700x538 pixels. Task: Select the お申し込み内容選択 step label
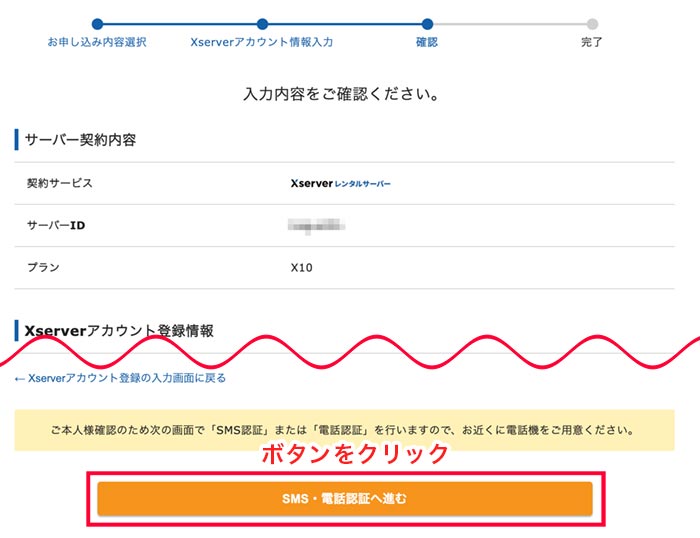[x=97, y=42]
